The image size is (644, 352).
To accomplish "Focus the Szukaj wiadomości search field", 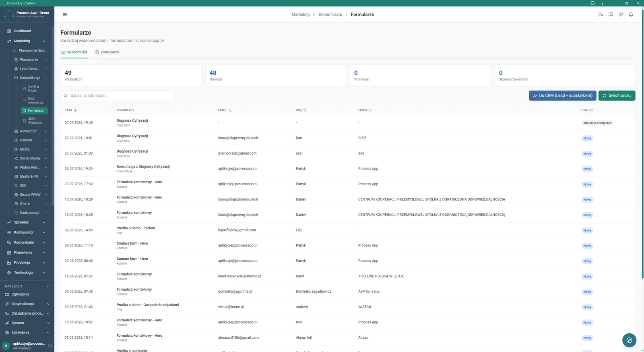I will (x=117, y=95).
